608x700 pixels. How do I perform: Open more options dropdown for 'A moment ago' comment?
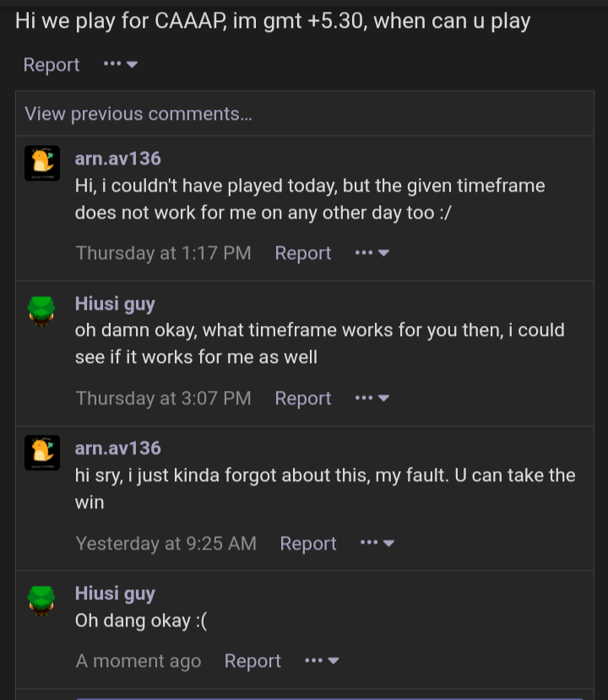322,660
